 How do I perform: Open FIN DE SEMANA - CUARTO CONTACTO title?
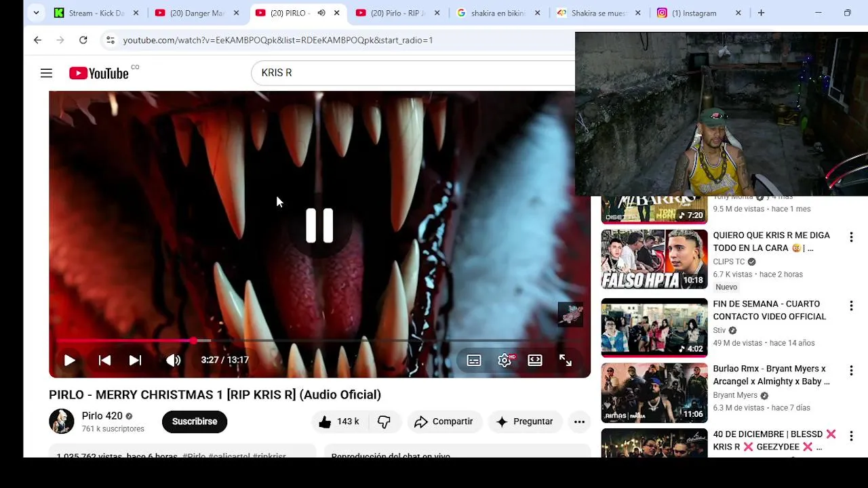pyautogui.click(x=770, y=310)
